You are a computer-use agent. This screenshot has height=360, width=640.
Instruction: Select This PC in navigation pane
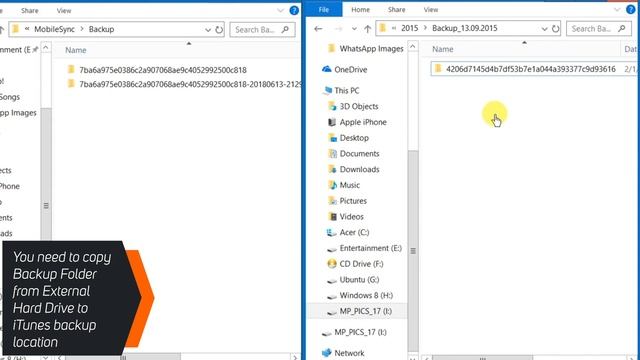[x=347, y=91]
